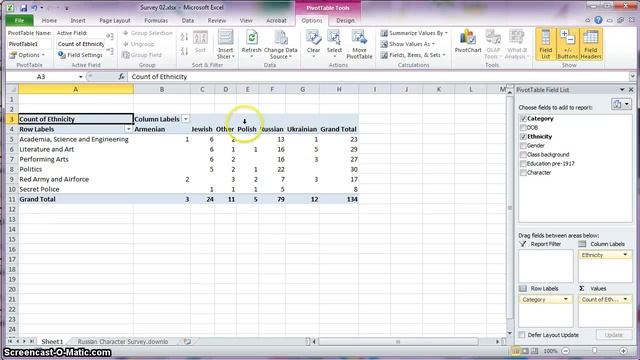Viewport: 640px width, 360px height.
Task: Check the Class background field
Action: (523, 154)
